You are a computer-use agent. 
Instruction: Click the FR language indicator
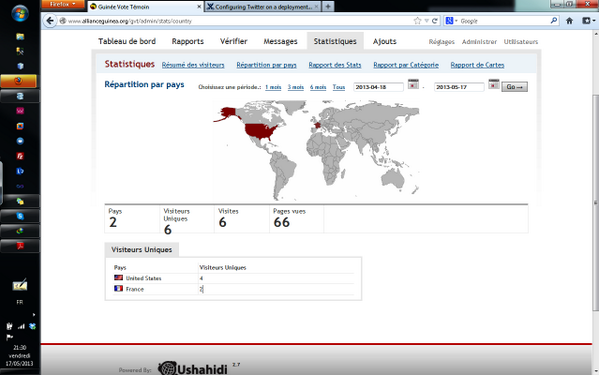[x=19, y=302]
